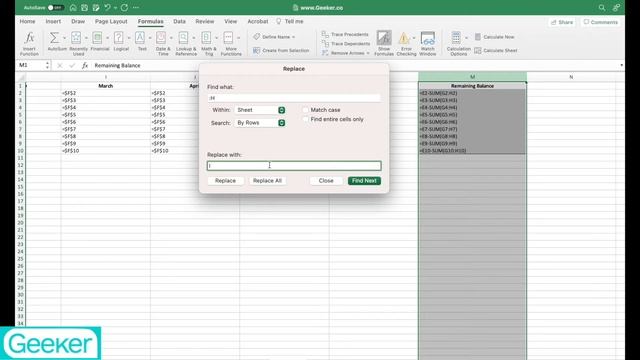
Task: Click Calculate Sheet
Action: [496, 51]
